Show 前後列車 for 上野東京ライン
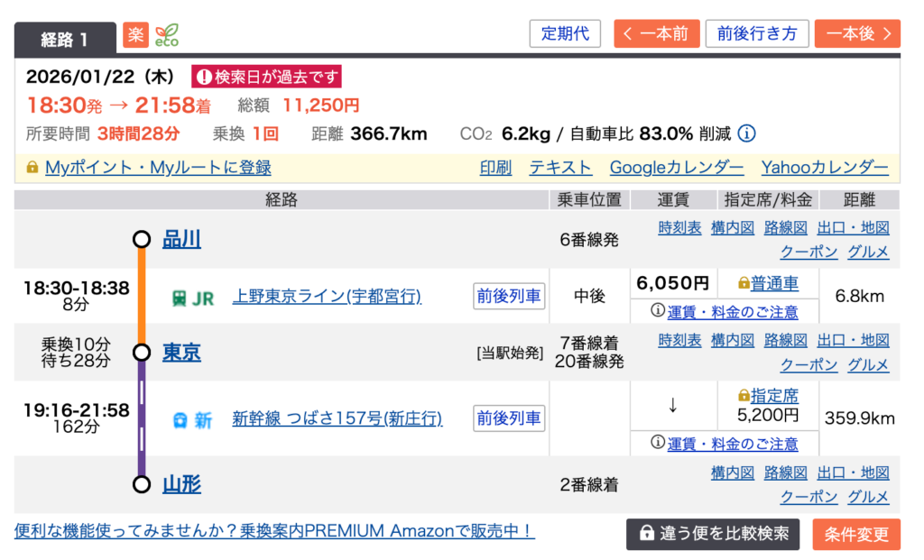This screenshot has width=924, height=560. (509, 296)
